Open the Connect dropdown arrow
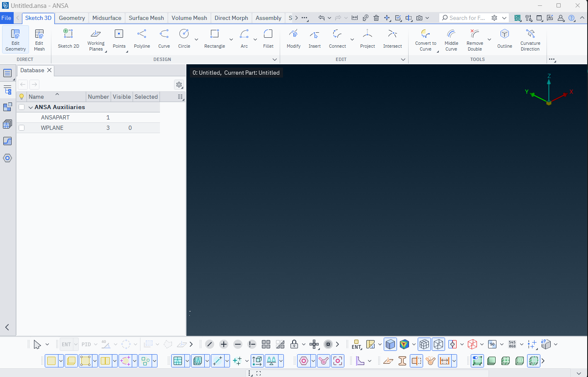588x377 pixels. click(x=352, y=40)
